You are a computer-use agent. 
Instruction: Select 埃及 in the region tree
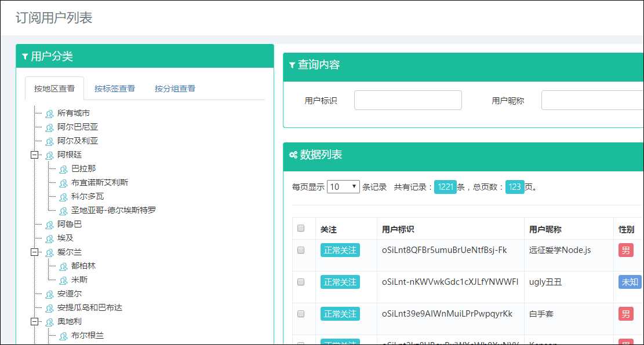(x=66, y=238)
